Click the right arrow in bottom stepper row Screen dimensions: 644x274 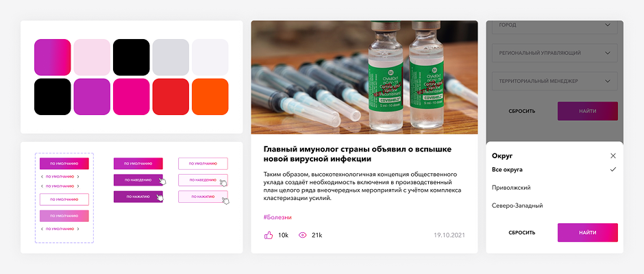tap(78, 229)
